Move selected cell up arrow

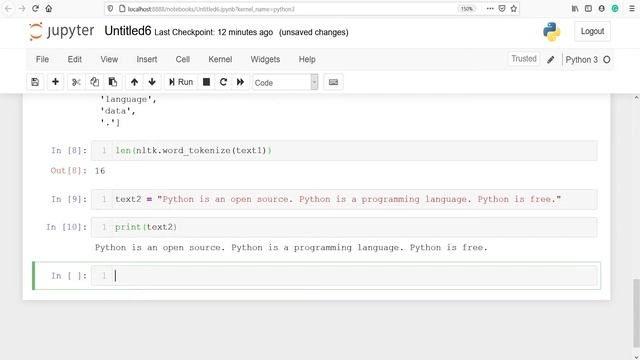134,82
